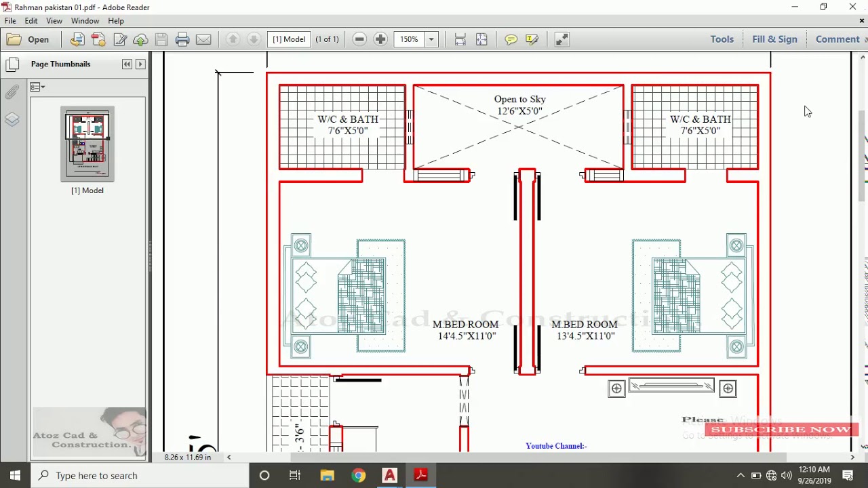The height and width of the screenshot is (488, 868).
Task: Click the page number field [1] Model
Action: pos(289,39)
